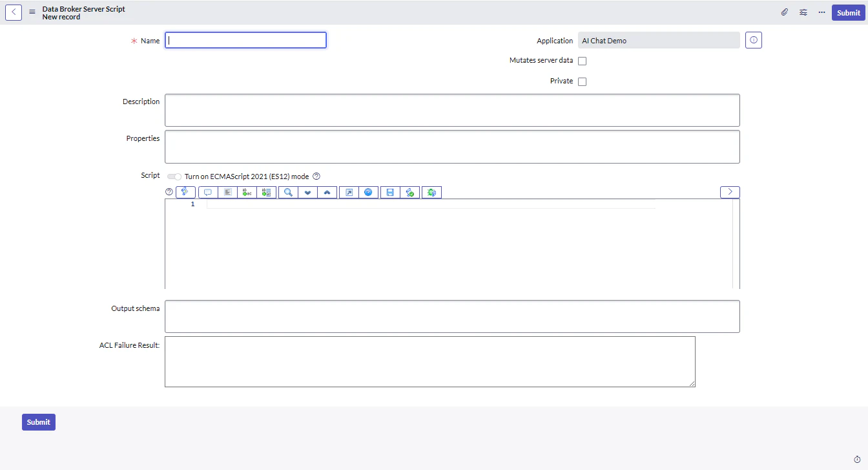Image resolution: width=868 pixels, height=470 pixels.
Task: Open personalize form settings icon
Action: click(803, 12)
